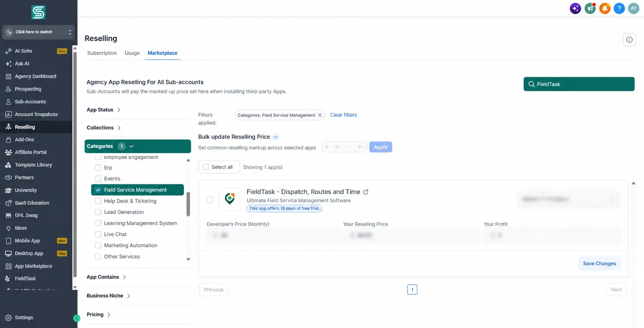Open FieldTask app external link icon

pyautogui.click(x=366, y=192)
